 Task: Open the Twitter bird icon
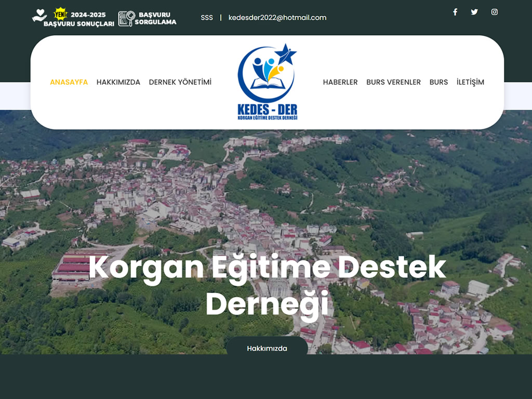click(x=474, y=12)
